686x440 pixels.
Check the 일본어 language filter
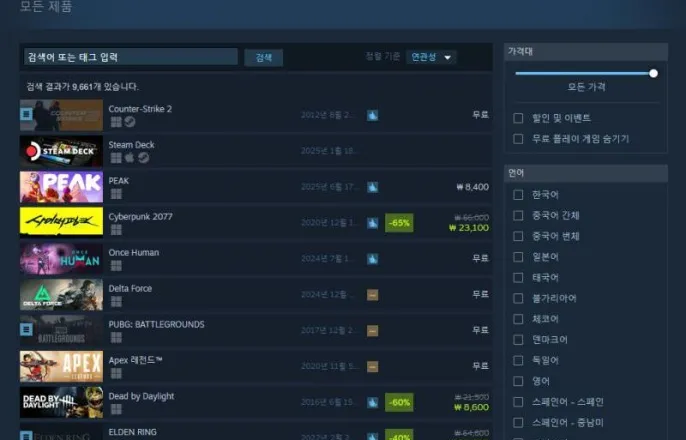[x=518, y=257]
